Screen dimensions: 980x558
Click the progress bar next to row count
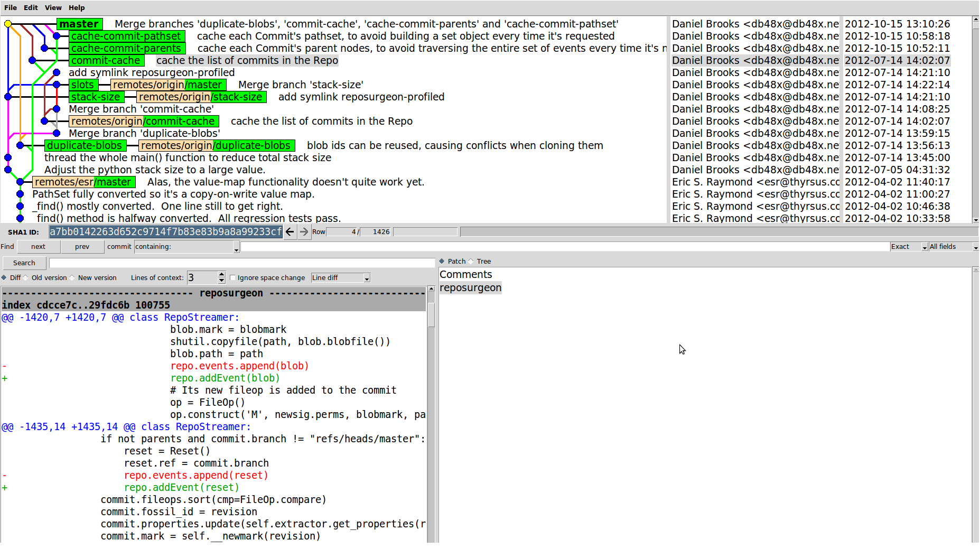click(x=425, y=231)
